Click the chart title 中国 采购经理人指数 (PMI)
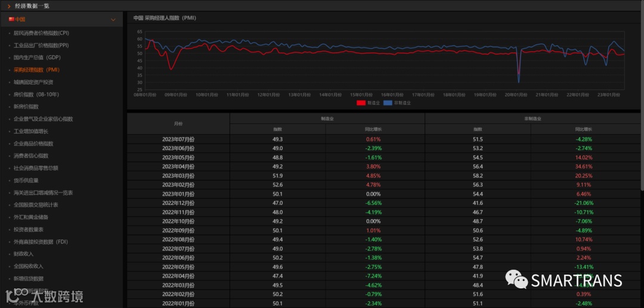This screenshot has height=308, width=644. click(165, 18)
